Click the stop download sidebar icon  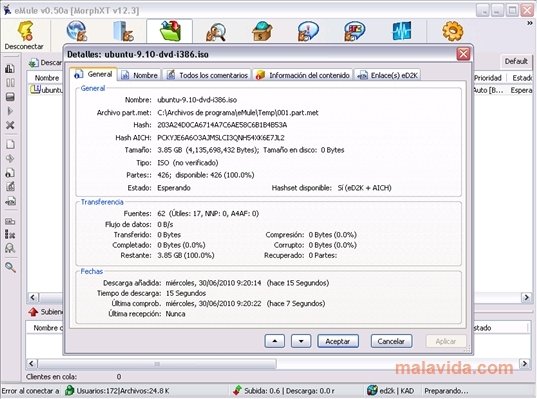[x=10, y=97]
